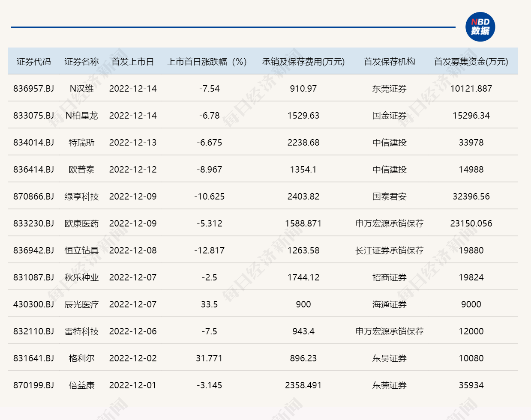Viewport: 531px width, 420px height.
Task: Click sponsor 国泰君安
Action: (x=389, y=197)
